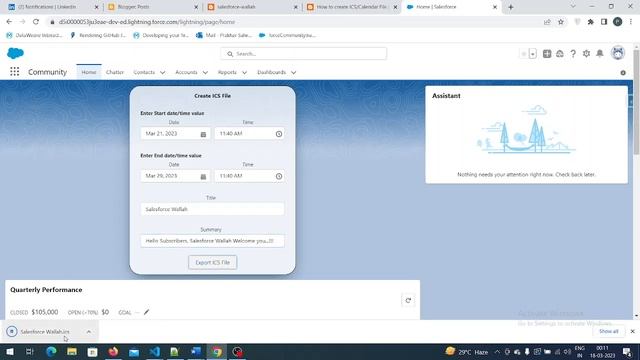Select the Home navigation tab
Viewport: 640px width, 360px height.
[89, 72]
